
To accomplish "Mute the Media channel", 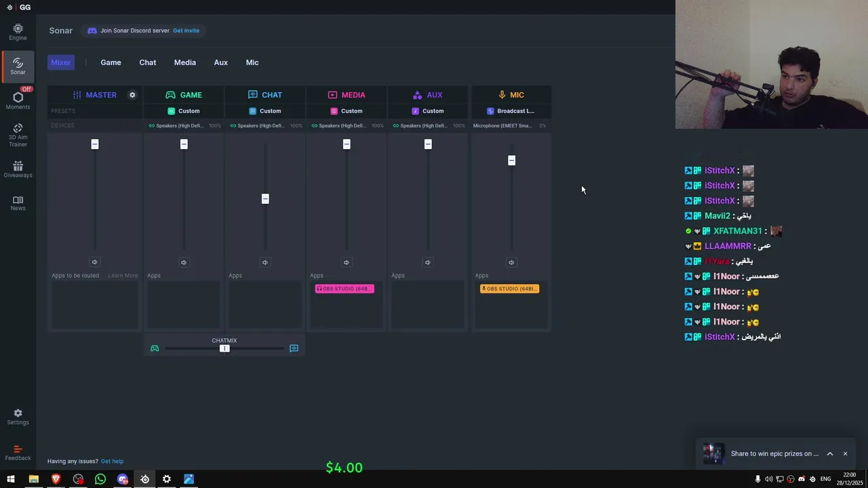I will pos(347,262).
